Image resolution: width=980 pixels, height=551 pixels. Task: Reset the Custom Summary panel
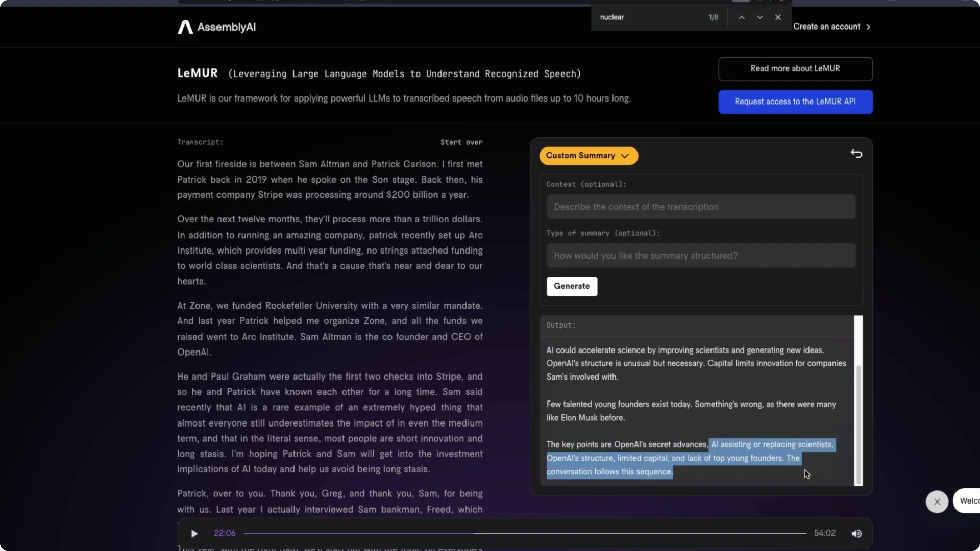point(856,153)
